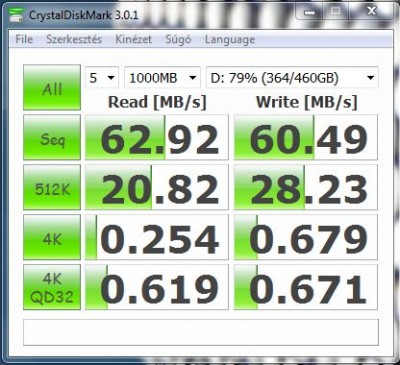Click the 4K write result 0.679
This screenshot has width=400, height=365.
[306, 237]
